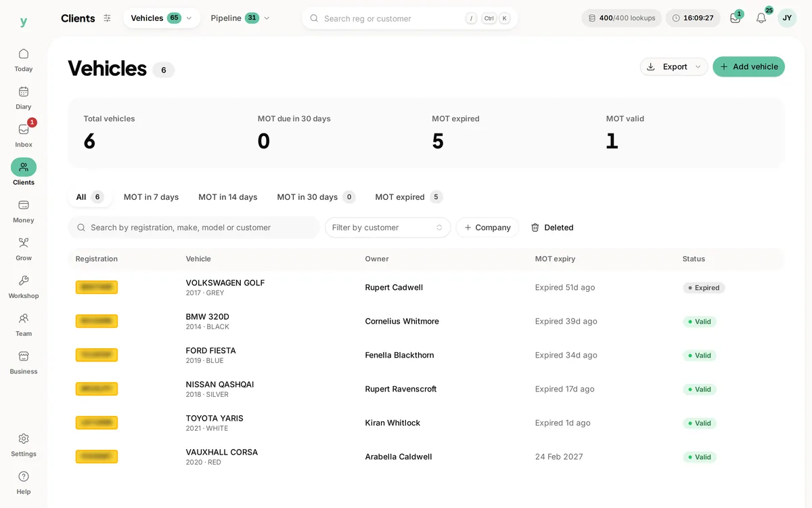This screenshot has height=508, width=812.
Task: Focus the vehicle search by registration field
Action: pyautogui.click(x=194, y=228)
